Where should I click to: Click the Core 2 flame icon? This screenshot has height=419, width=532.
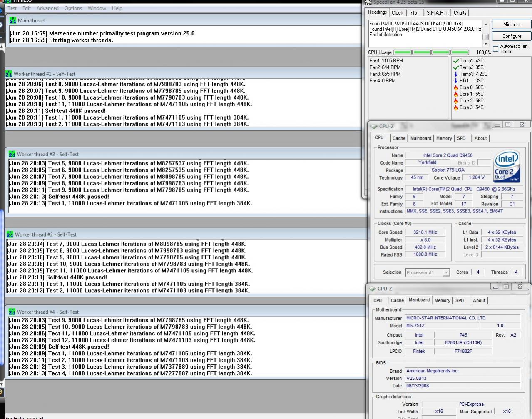click(x=456, y=101)
